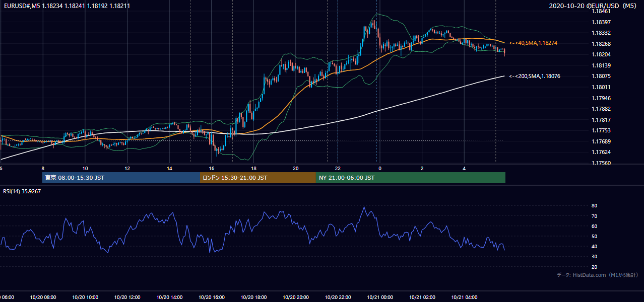
Task: Click the 200 SMA 1.18076 white label
Action: (x=535, y=76)
